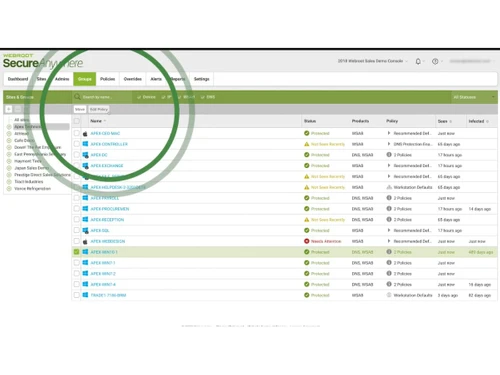The height and width of the screenshot is (375, 500).
Task: Check the APEX-CEO-MAC row checkbox
Action: pyautogui.click(x=77, y=133)
